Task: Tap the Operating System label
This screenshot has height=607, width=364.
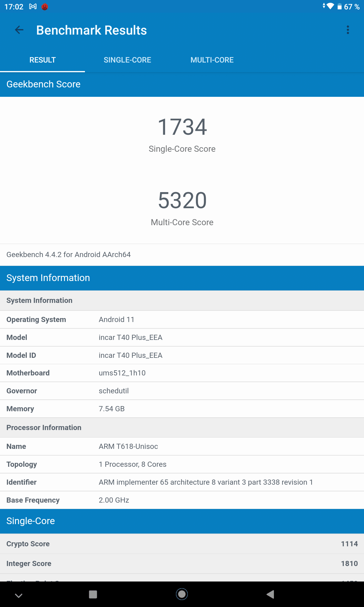Action: pyautogui.click(x=36, y=320)
